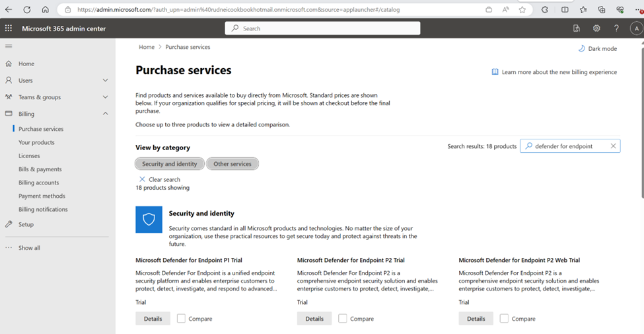
Task: Click the Microsoft 365 admin center title
Action: coord(63,28)
